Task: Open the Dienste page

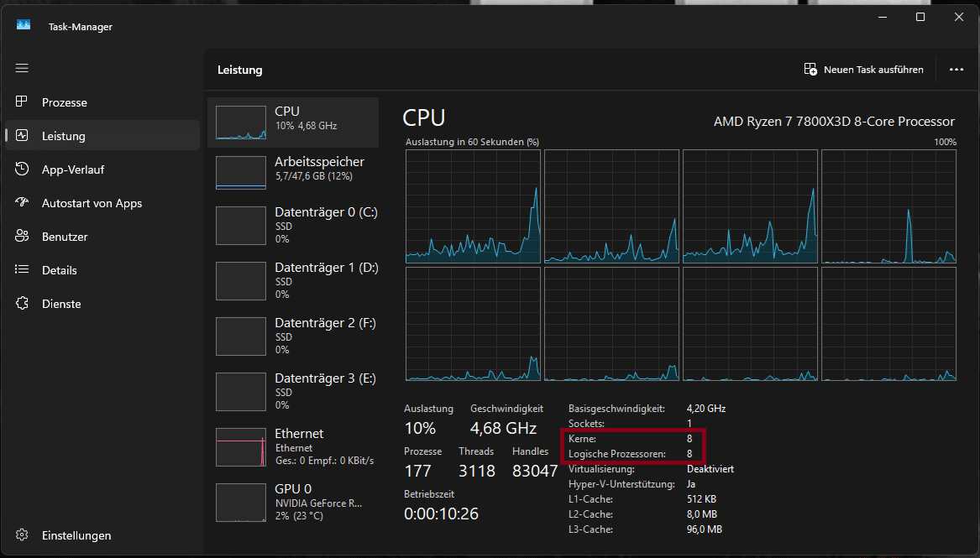Action: [102, 304]
